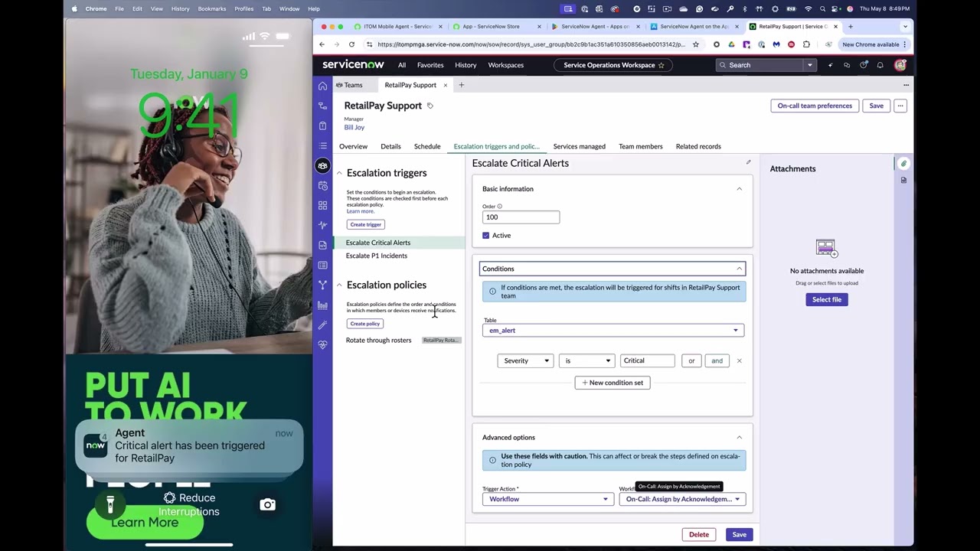Open the Home icon in the left sidebar
Image resolution: width=980 pixels, height=551 pixels.
[x=322, y=86]
